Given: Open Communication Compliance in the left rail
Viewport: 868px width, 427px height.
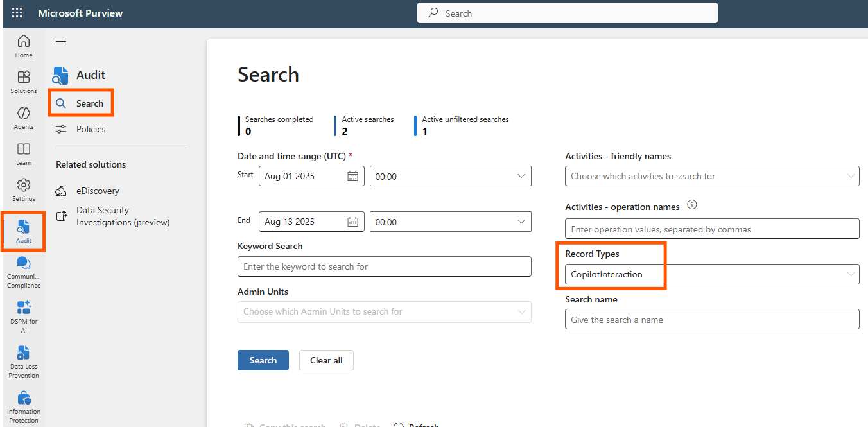Looking at the screenshot, I should point(24,272).
